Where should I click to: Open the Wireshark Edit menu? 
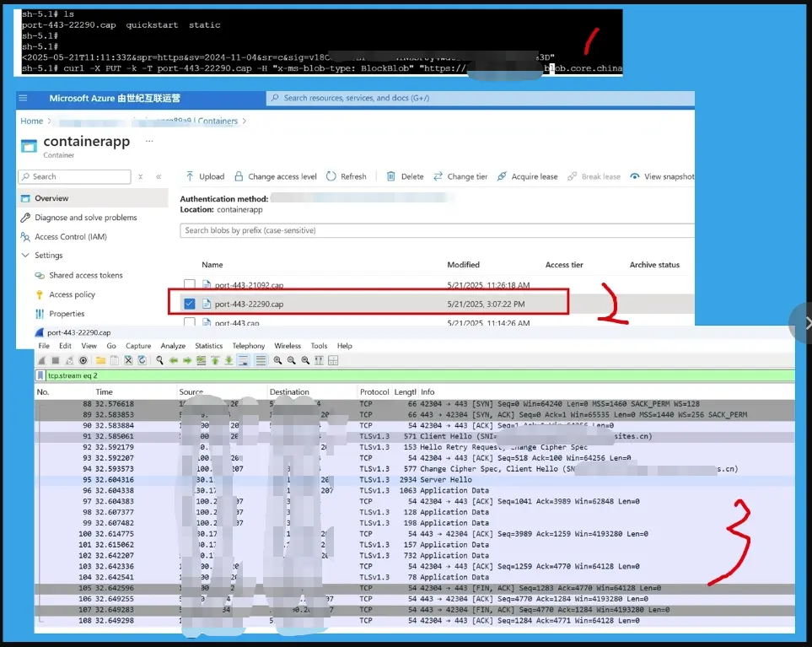pos(65,346)
